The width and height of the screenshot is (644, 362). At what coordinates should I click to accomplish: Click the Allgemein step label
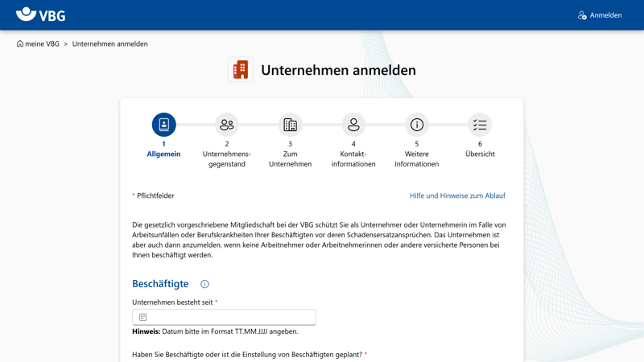163,154
